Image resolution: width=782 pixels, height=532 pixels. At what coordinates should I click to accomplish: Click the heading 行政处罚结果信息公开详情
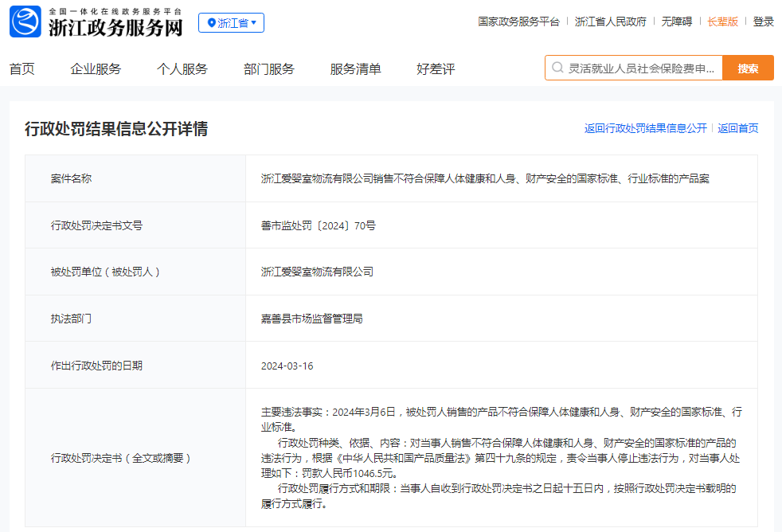[x=116, y=129]
